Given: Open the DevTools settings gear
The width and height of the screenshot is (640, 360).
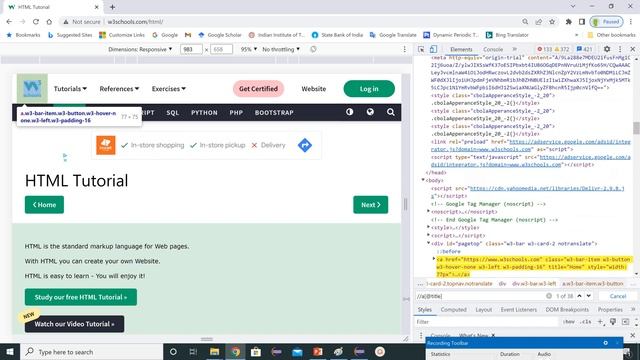Looking at the screenshot, I should pyautogui.click(x=607, y=49).
